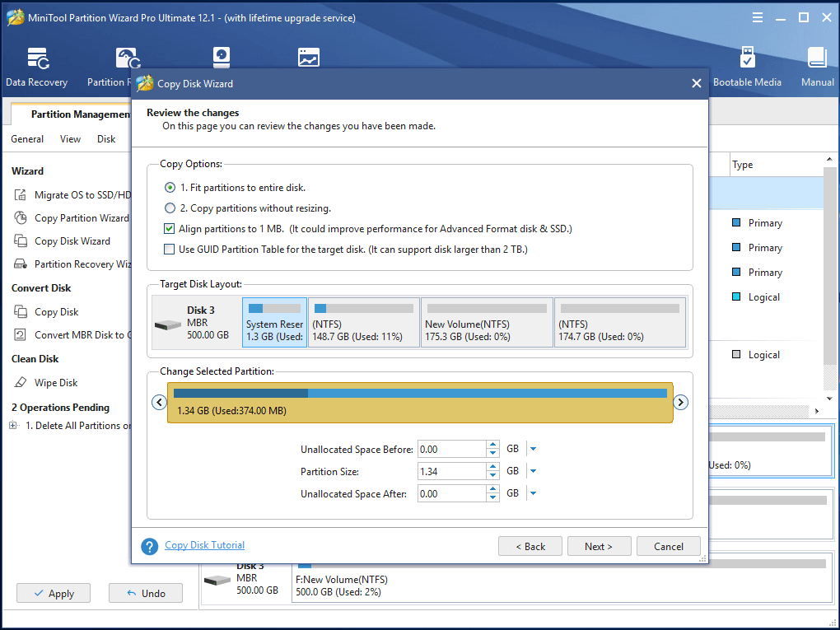The image size is (840, 630).
Task: Select 'Copy partitions without resizing' option
Action: tap(170, 208)
